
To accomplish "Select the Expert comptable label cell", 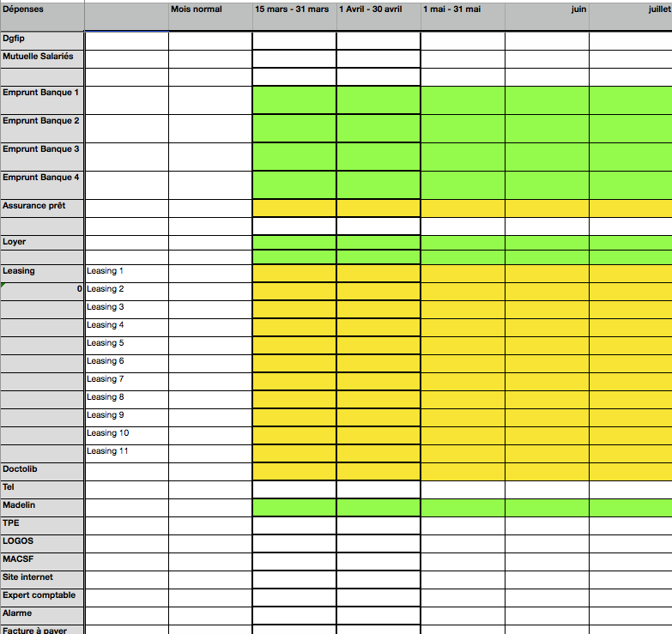I will tap(42, 596).
